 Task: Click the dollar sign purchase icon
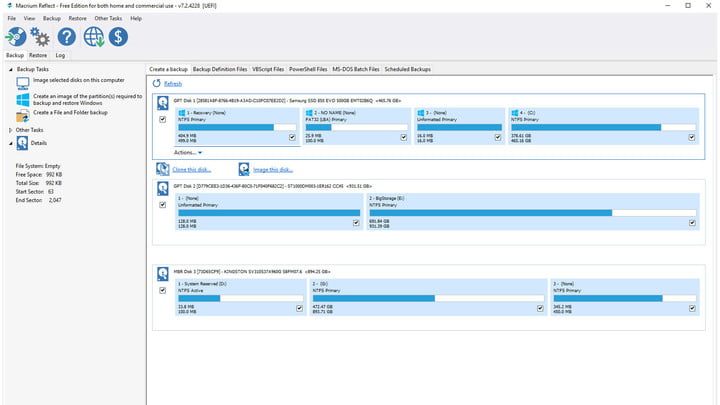(119, 37)
